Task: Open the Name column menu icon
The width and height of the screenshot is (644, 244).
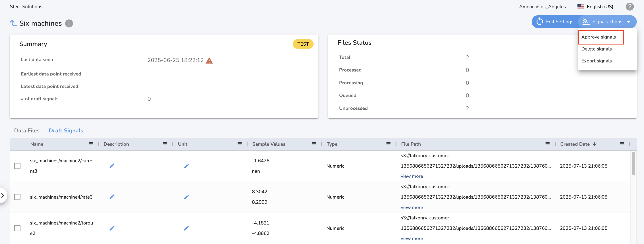Action: [91, 144]
